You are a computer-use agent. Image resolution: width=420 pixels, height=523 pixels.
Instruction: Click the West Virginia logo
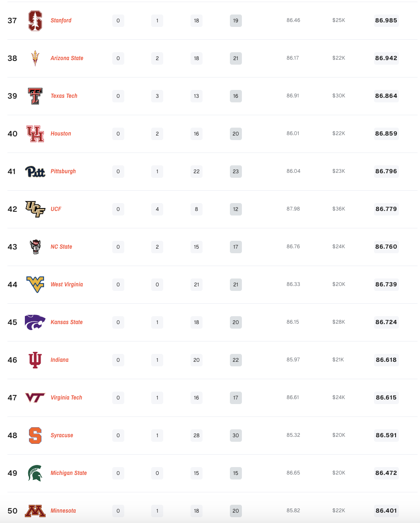[x=35, y=285]
